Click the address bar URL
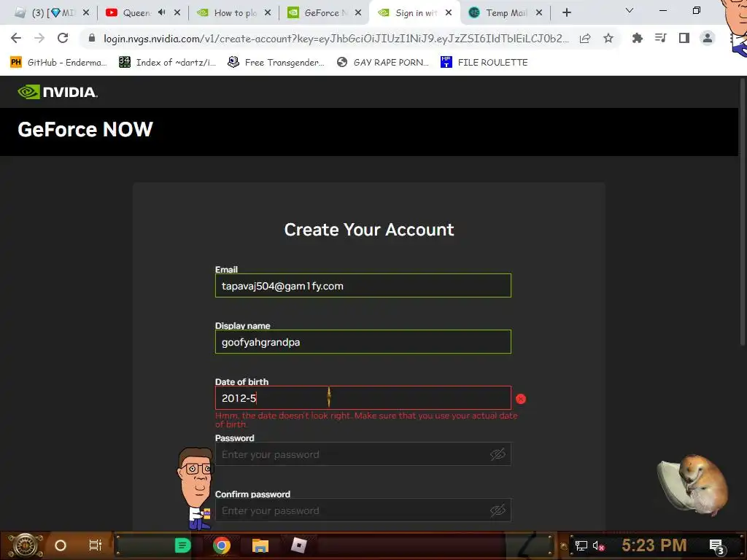Image resolution: width=747 pixels, height=560 pixels. pyautogui.click(x=336, y=38)
